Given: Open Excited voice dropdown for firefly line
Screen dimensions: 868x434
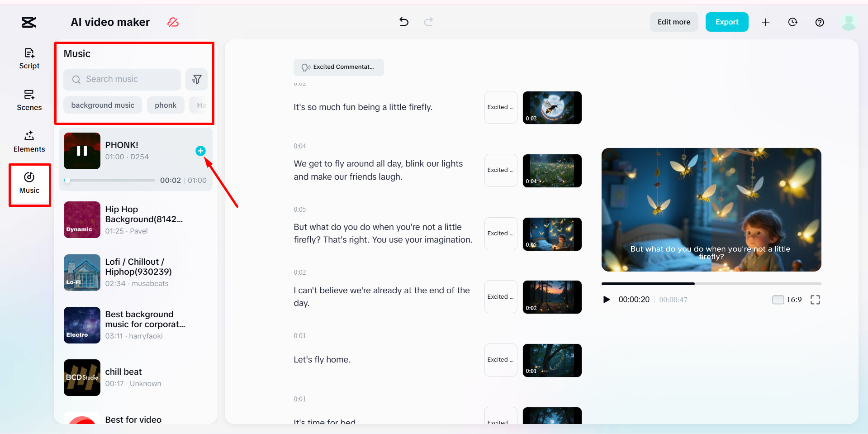Looking at the screenshot, I should click(501, 107).
